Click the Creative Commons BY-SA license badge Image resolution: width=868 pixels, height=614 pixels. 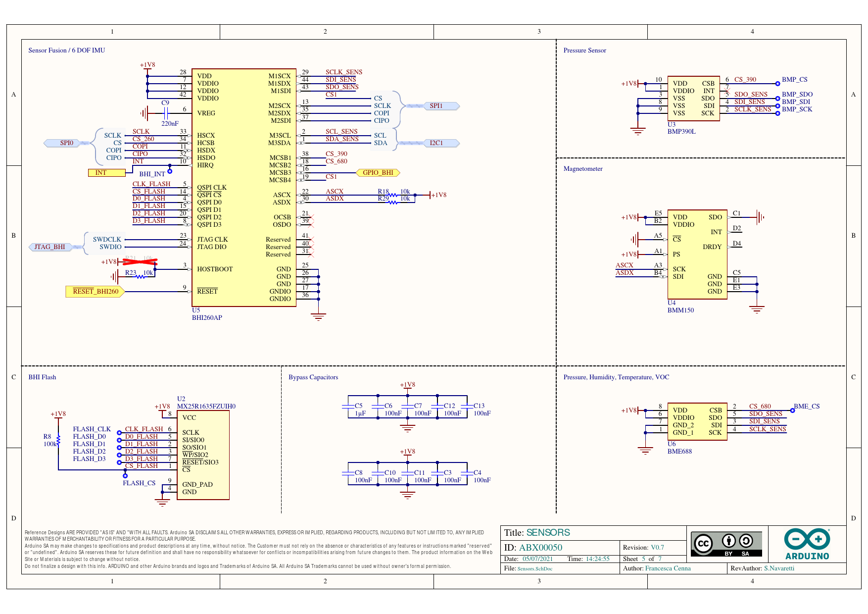(726, 544)
